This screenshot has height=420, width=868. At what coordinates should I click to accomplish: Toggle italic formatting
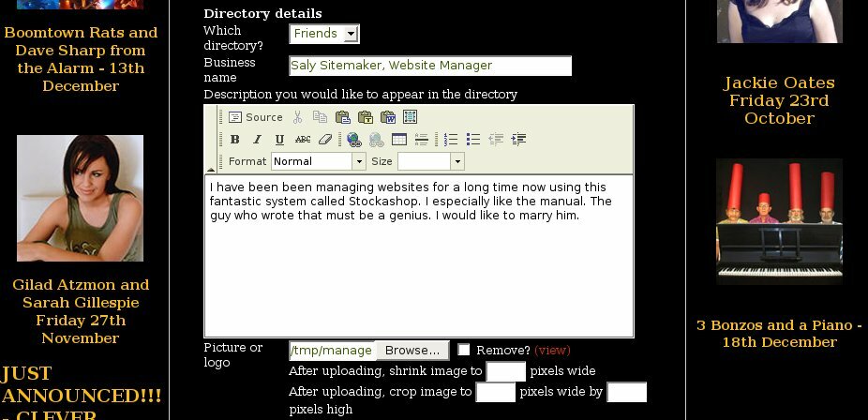pyautogui.click(x=257, y=140)
